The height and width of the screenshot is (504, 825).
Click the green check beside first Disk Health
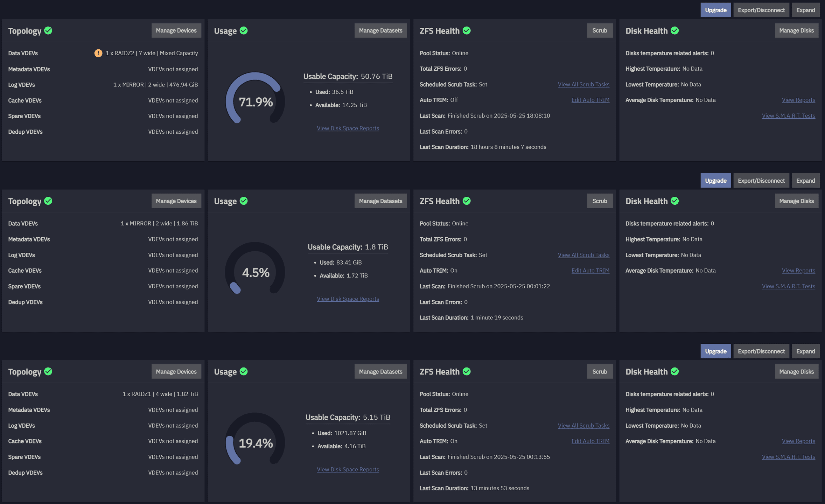675,30
